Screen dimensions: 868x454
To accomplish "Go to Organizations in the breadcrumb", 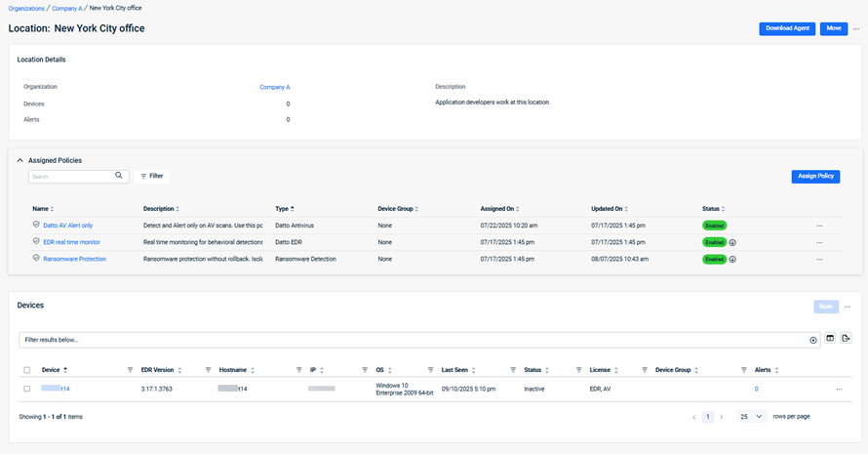I will pyautogui.click(x=26, y=8).
